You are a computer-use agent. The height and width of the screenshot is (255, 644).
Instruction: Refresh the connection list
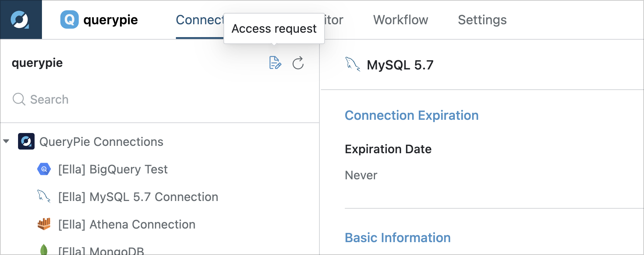pos(298,63)
